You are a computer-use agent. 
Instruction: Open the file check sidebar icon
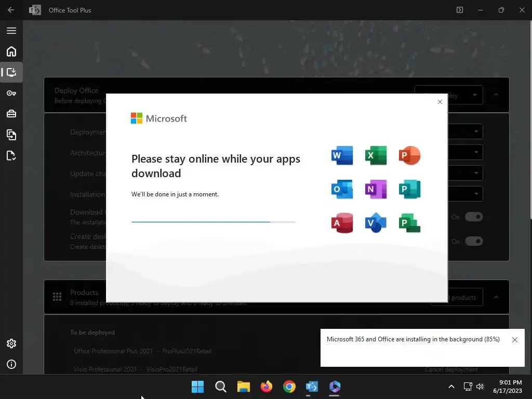[11, 156]
